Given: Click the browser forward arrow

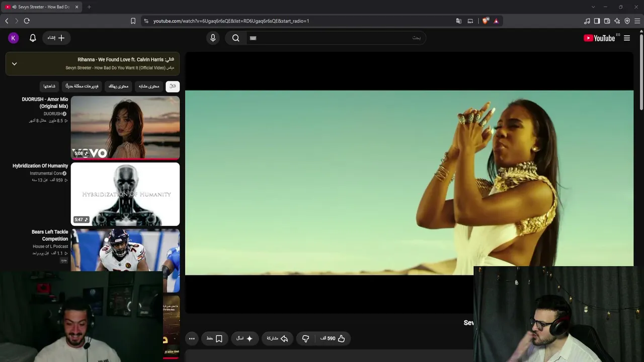Looking at the screenshot, I should [17, 21].
